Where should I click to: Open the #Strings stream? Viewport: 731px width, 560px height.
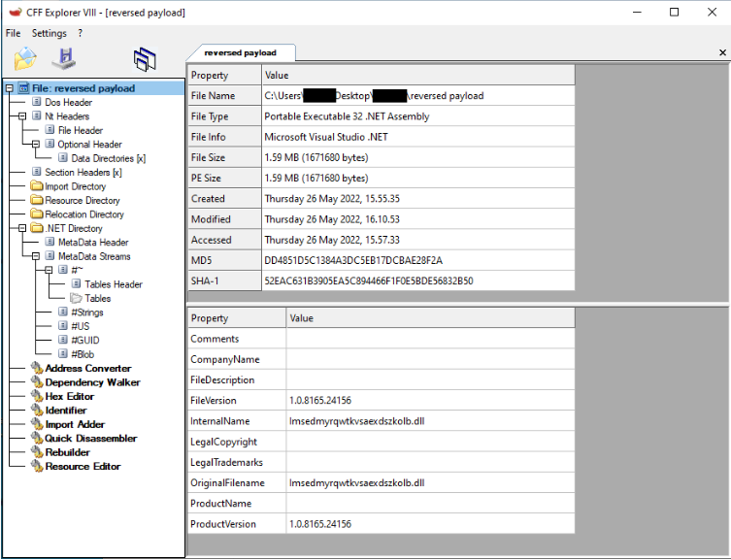coord(87,313)
